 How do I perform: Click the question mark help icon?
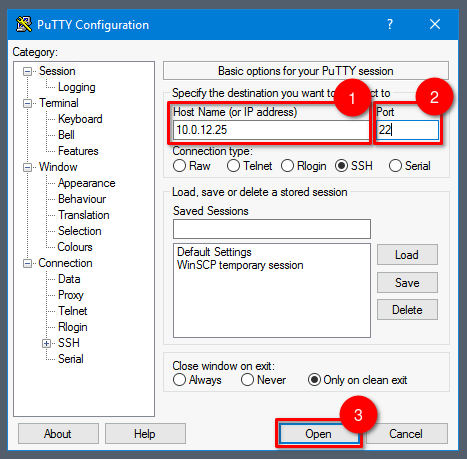[x=390, y=24]
